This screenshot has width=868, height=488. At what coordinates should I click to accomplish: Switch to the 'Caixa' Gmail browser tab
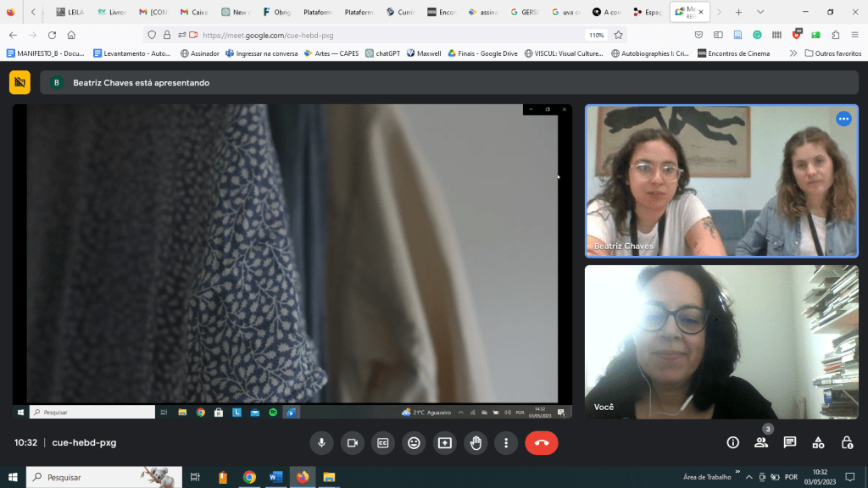[x=194, y=12]
